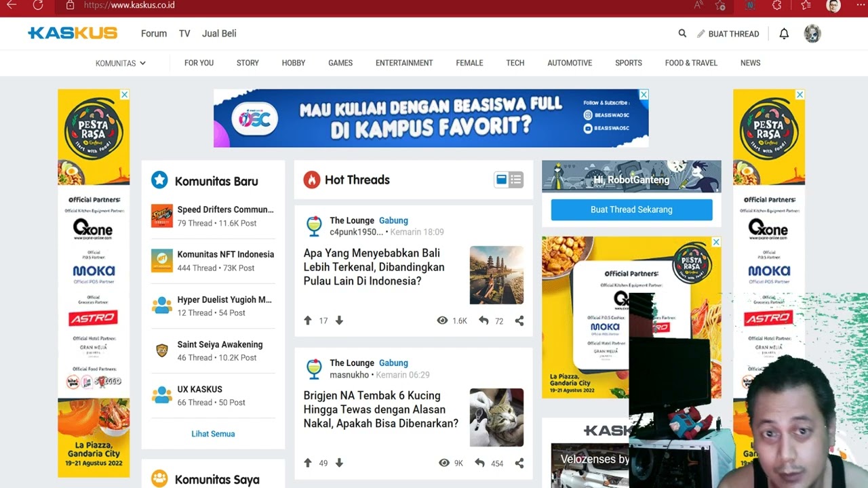Viewport: 868px width, 488px height.
Task: Select the AUTOMOTIVE category
Action: tap(570, 63)
